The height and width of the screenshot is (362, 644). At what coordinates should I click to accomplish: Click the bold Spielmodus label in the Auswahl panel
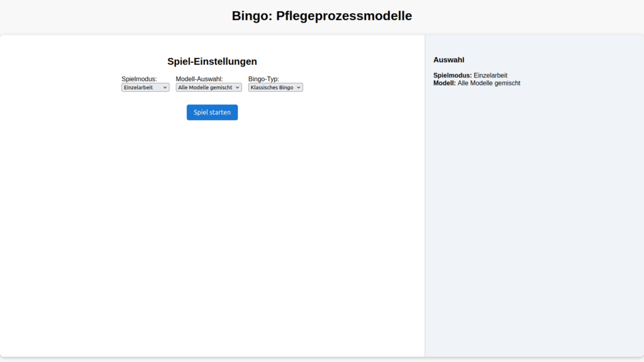coord(452,75)
